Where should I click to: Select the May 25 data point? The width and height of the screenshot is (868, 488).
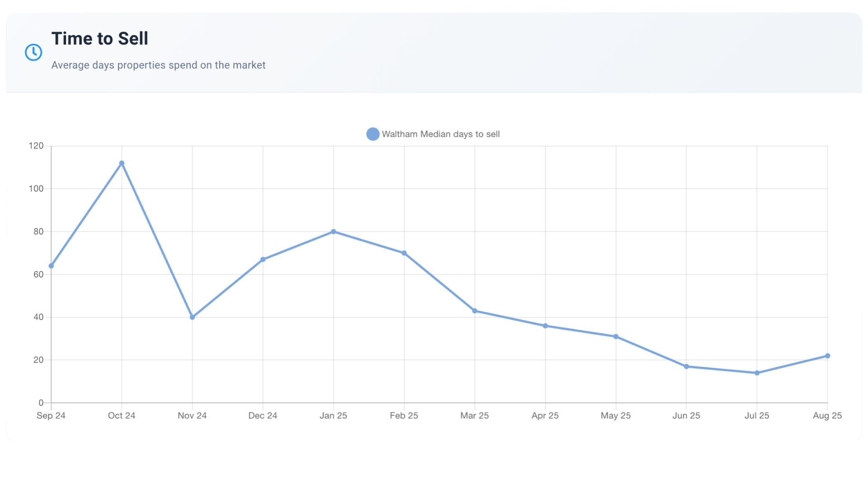[616, 337]
